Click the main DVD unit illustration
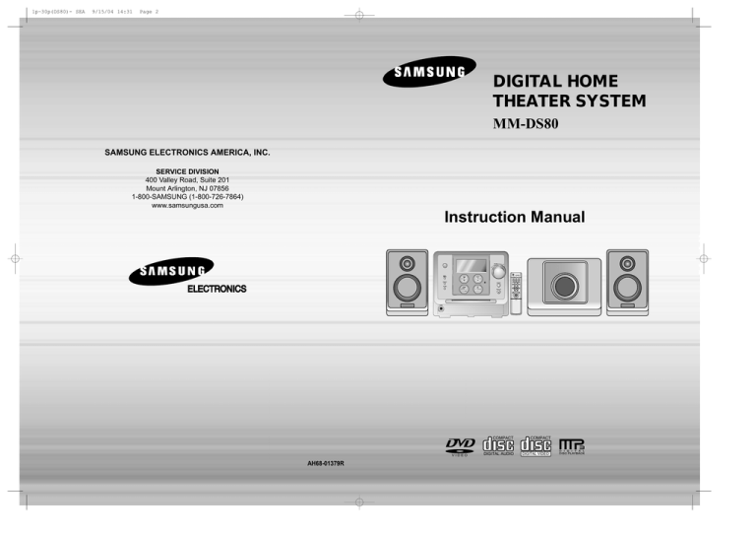Viewport: 756px width, 535px height. click(x=472, y=284)
